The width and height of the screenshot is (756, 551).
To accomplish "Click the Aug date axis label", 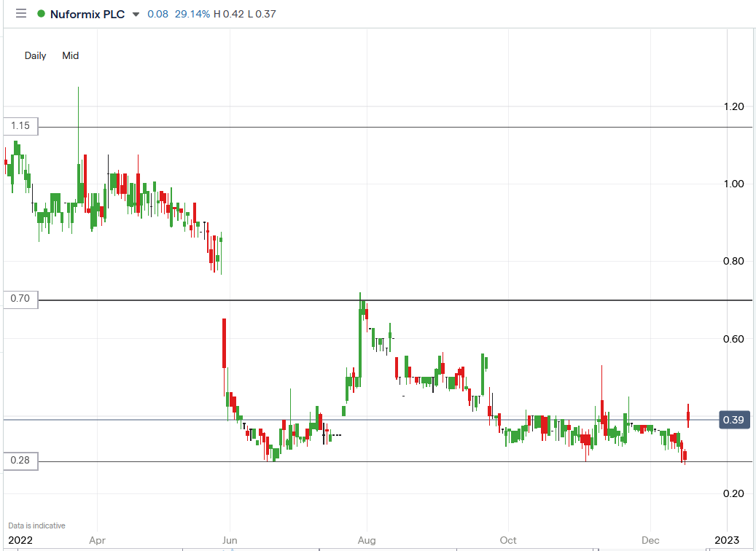I will (x=367, y=540).
